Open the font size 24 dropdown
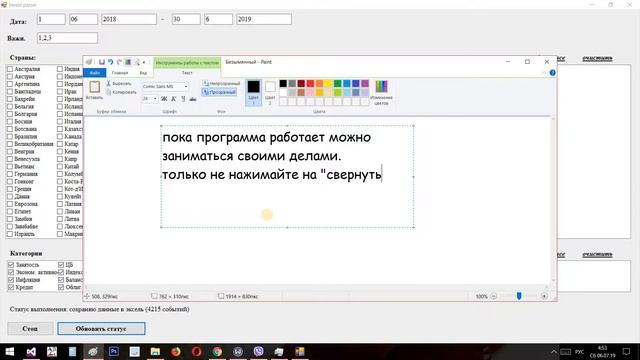This screenshot has width=640, height=360. [155, 99]
